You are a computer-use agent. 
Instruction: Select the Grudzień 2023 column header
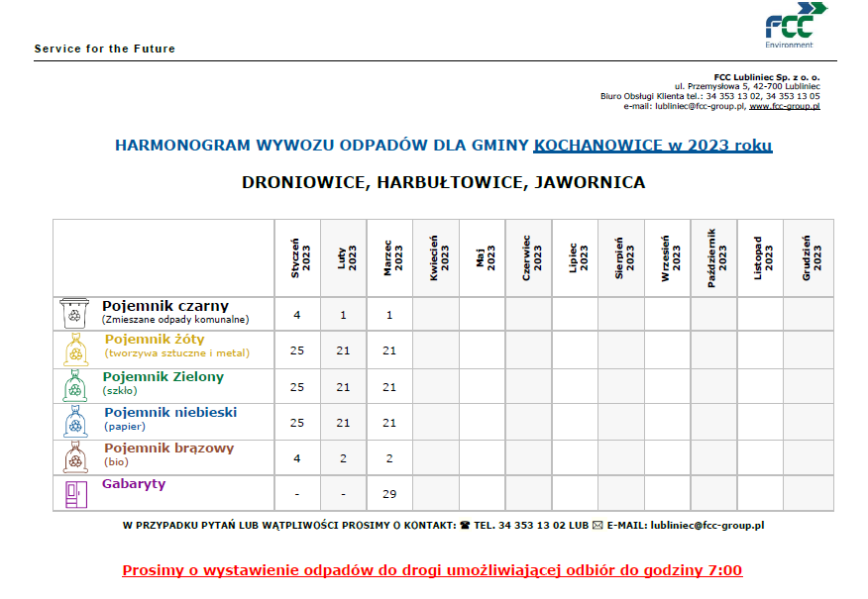808,257
